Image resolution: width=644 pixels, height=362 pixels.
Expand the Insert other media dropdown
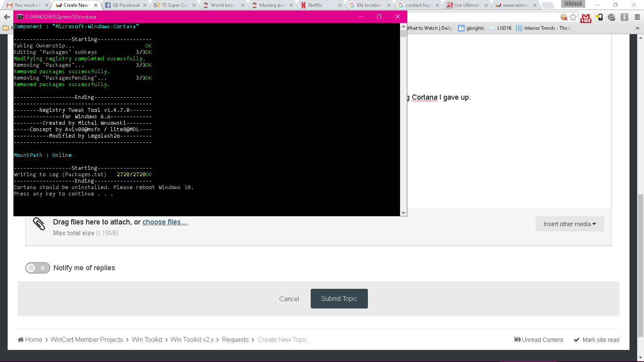pos(570,224)
